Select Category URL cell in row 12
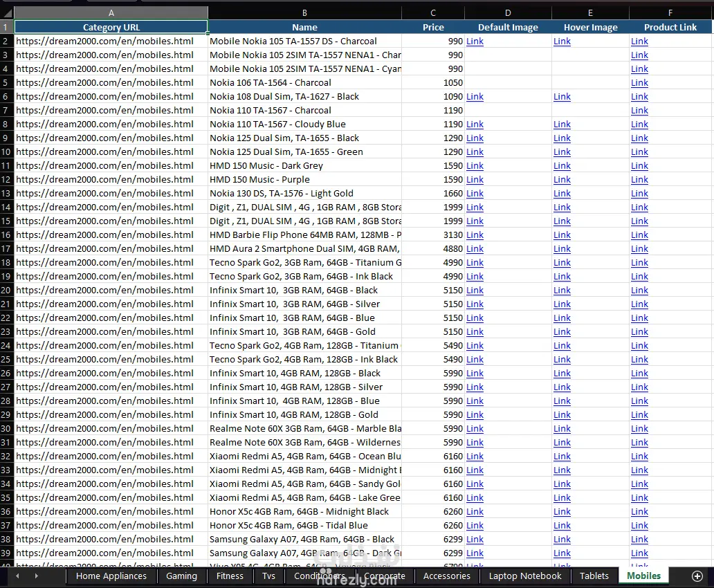This screenshot has height=588, width=714. pyautogui.click(x=111, y=179)
